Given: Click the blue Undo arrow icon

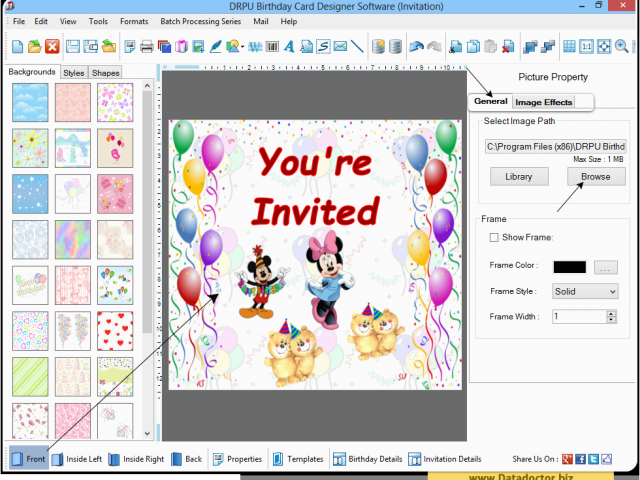Looking at the screenshot, I should tap(416, 47).
